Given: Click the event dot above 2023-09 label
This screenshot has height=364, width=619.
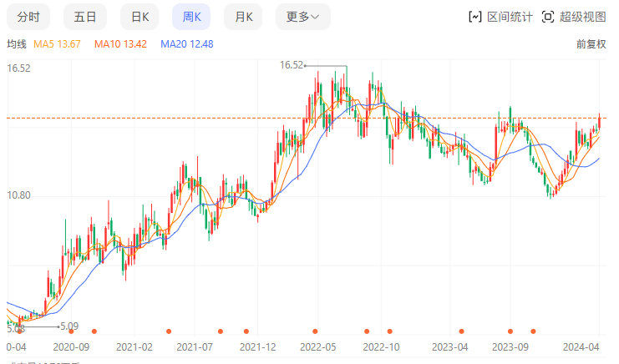Looking at the screenshot, I should pyautogui.click(x=510, y=331).
